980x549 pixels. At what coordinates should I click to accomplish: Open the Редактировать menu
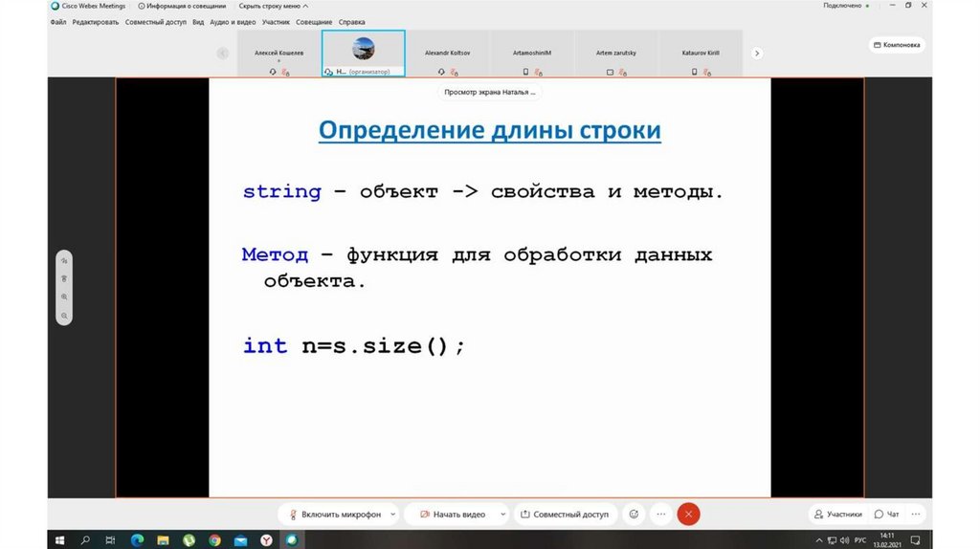click(96, 22)
